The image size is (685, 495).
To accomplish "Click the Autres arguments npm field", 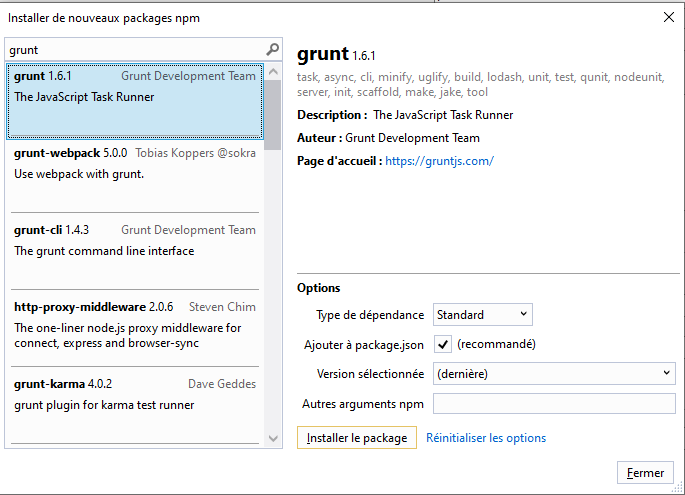I will [554, 404].
